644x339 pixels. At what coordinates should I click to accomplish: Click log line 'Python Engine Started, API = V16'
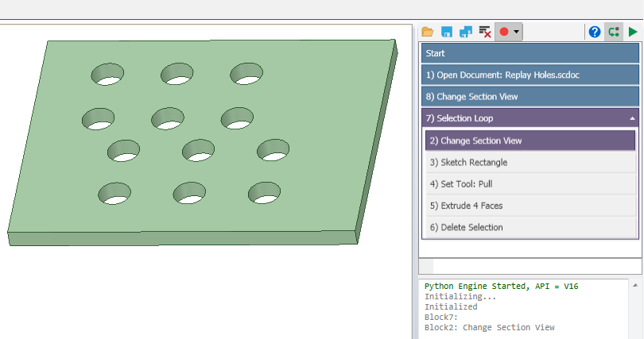pos(501,286)
